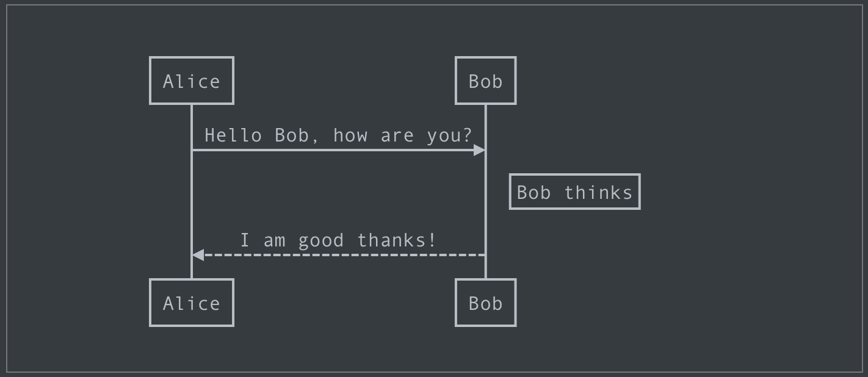Click the dashed arrowhead pointing at Alice's lifeline
Screen dimensions: 868x377
point(198,255)
